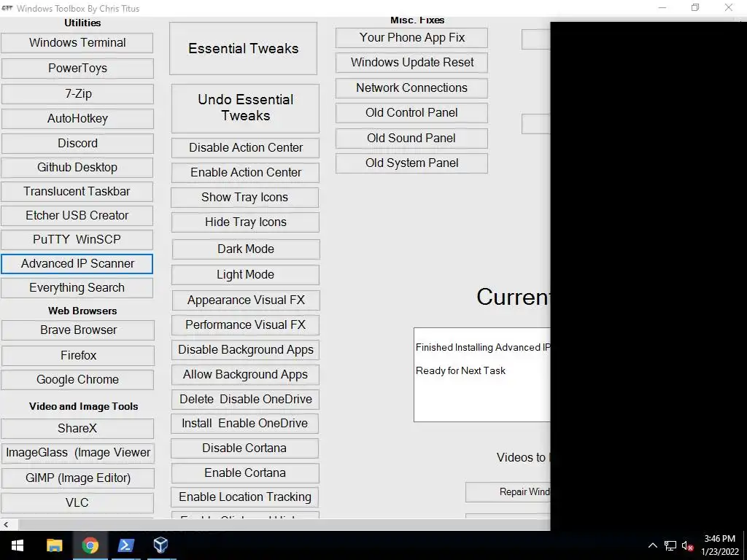Open File Explorer from the taskbar
747x560 pixels.
[x=54, y=545]
